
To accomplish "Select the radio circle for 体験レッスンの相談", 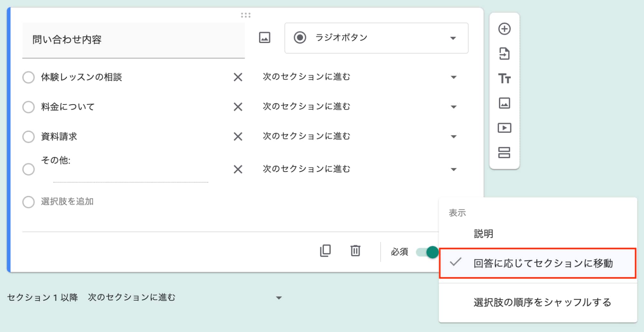I will click(28, 77).
